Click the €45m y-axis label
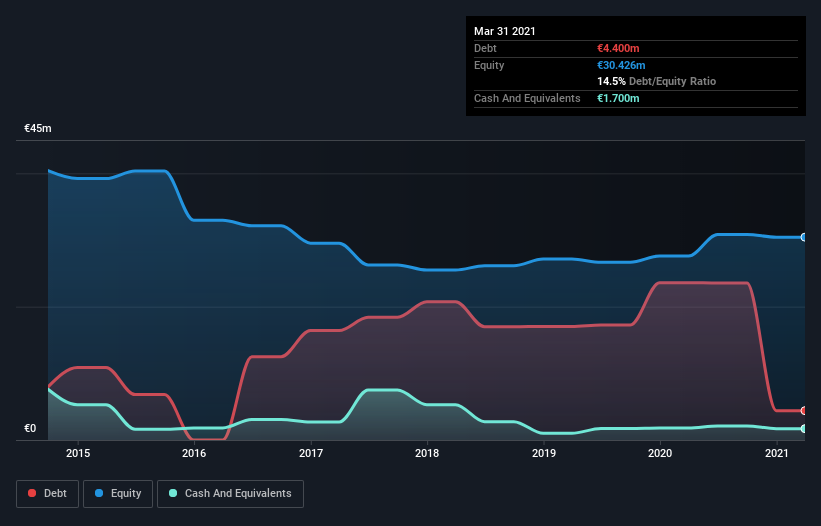The image size is (821, 526). point(38,128)
